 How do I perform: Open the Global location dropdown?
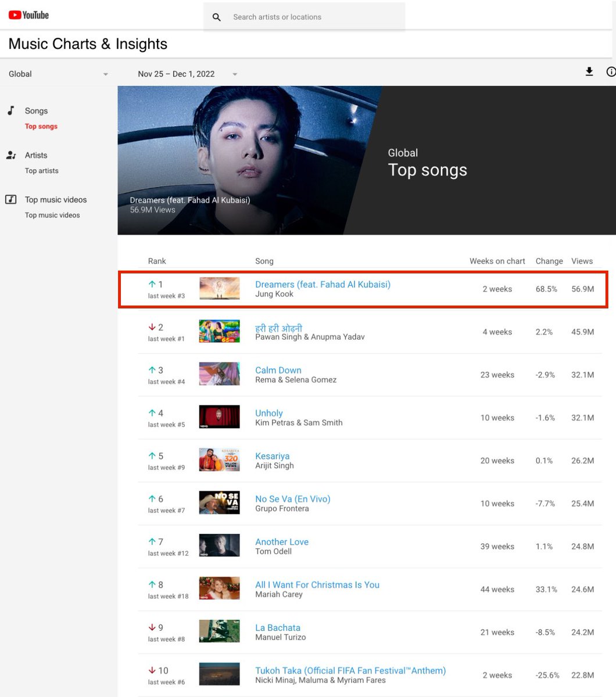click(58, 74)
